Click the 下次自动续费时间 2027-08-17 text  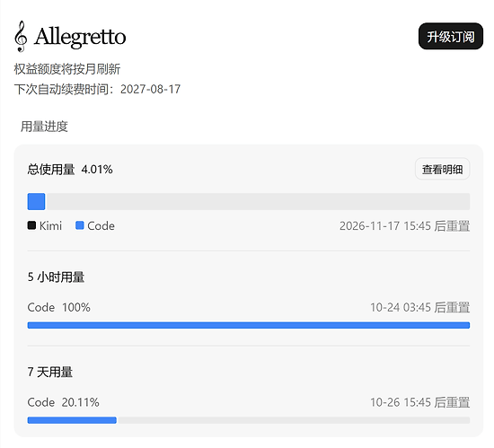[97, 90]
